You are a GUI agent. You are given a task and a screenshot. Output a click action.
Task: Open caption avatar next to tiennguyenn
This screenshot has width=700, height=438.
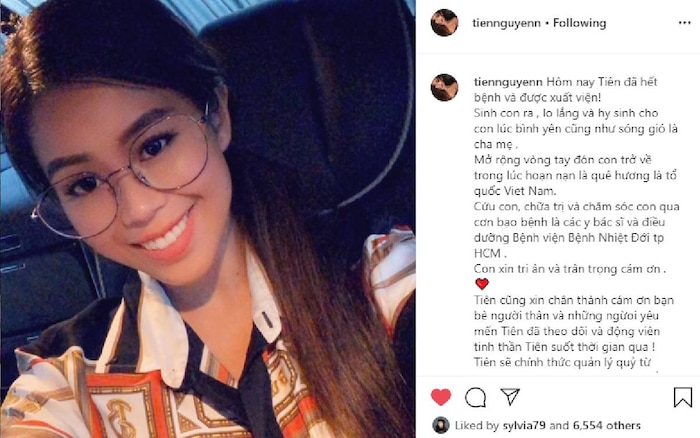[x=444, y=87]
